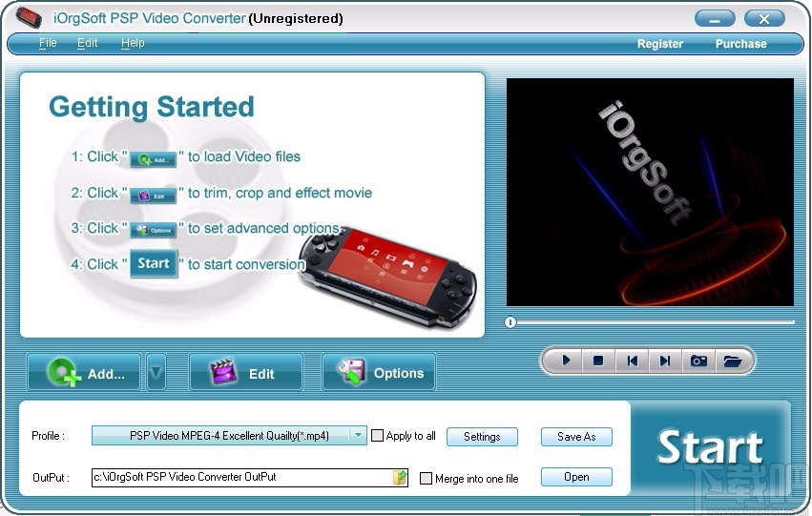Browse output folder with folder icon

point(400,477)
